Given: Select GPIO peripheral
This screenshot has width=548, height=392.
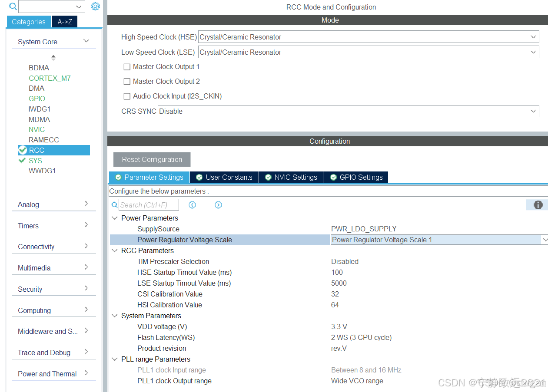Looking at the screenshot, I should pyautogui.click(x=37, y=99).
